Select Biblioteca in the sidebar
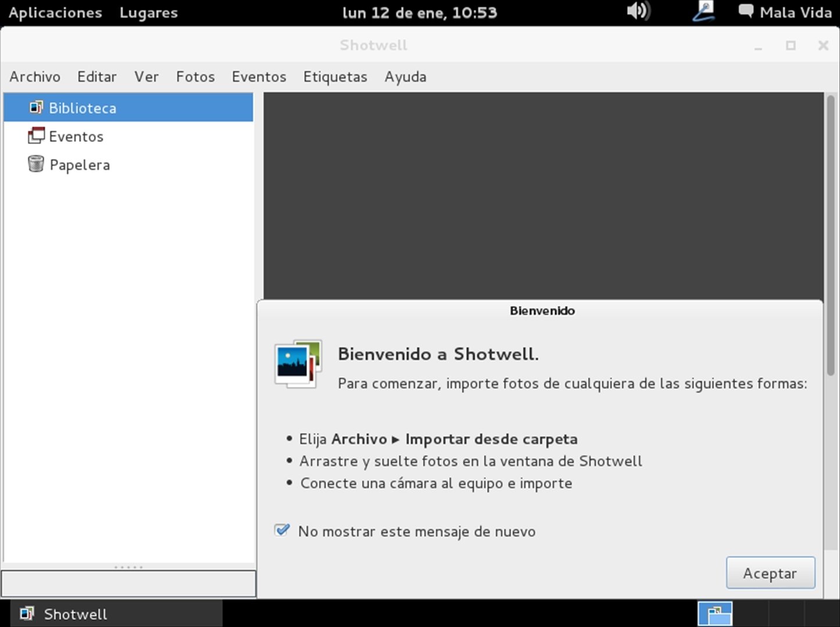 pyautogui.click(x=128, y=108)
